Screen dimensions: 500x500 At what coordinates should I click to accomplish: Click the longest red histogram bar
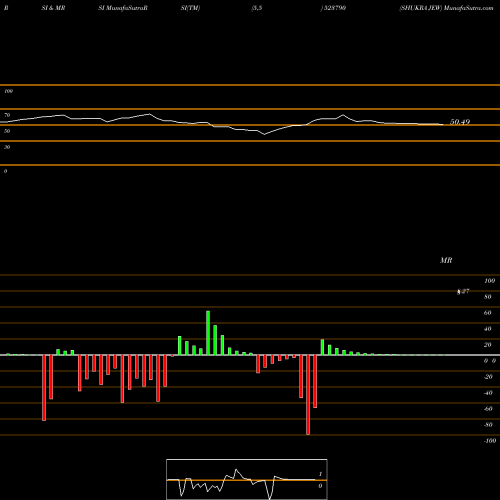308,395
